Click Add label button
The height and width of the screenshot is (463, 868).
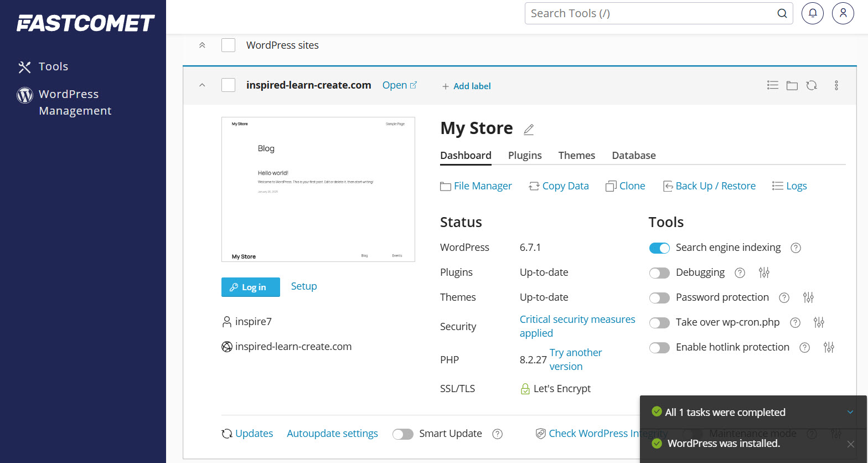click(x=466, y=86)
